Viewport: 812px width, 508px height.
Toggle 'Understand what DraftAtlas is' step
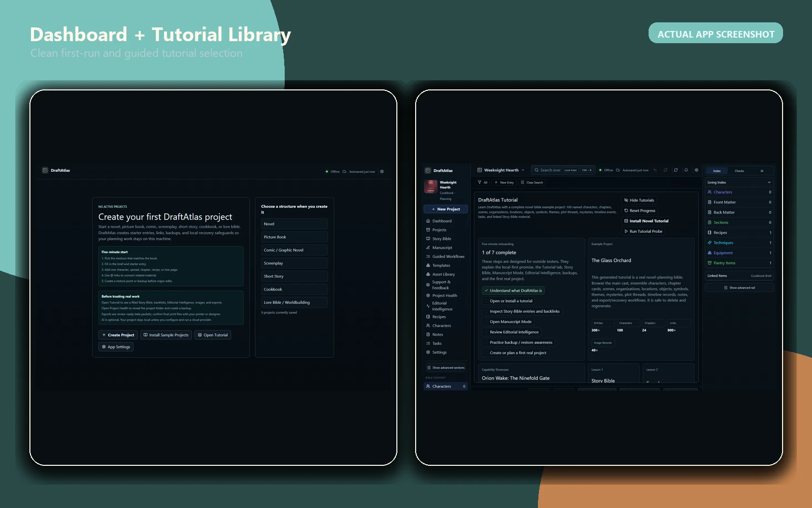pyautogui.click(x=513, y=291)
